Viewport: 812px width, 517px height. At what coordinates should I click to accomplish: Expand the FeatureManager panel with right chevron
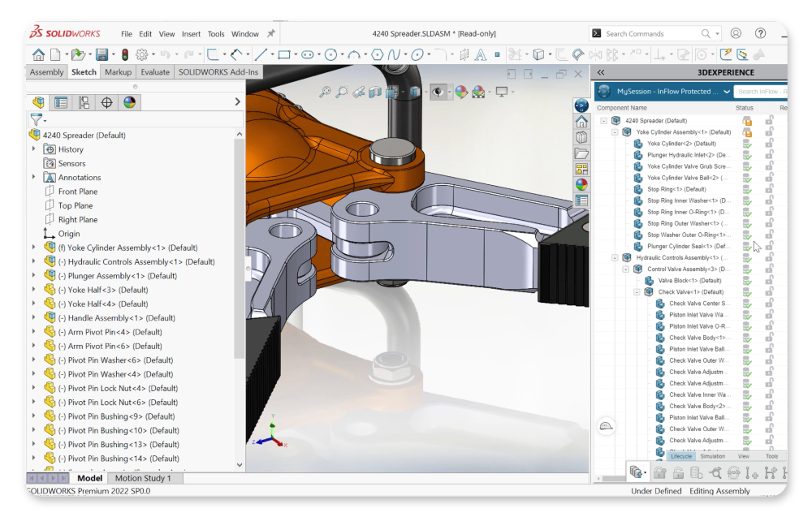[x=238, y=102]
